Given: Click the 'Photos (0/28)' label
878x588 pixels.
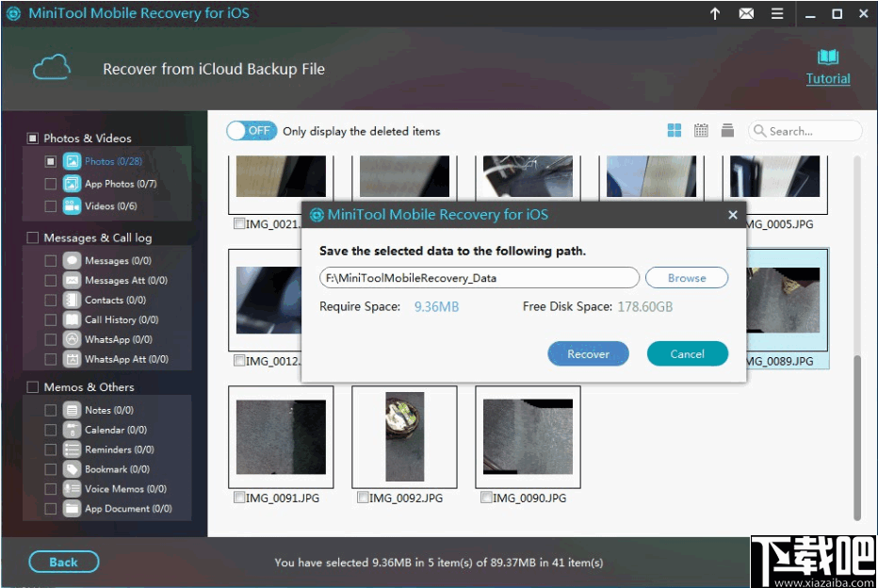Looking at the screenshot, I should (114, 161).
